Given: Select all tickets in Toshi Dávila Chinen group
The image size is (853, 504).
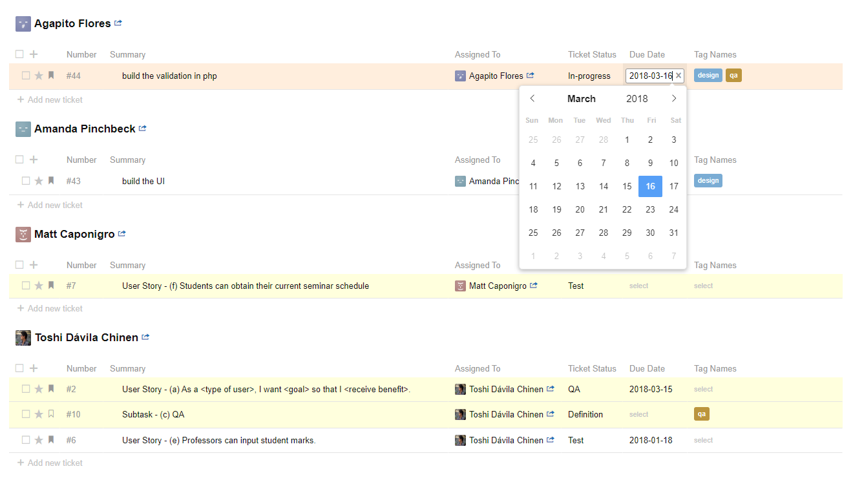Looking at the screenshot, I should coord(19,368).
